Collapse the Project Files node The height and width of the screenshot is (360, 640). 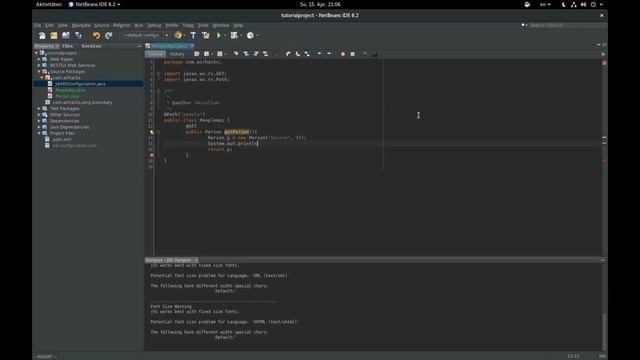coord(39,133)
